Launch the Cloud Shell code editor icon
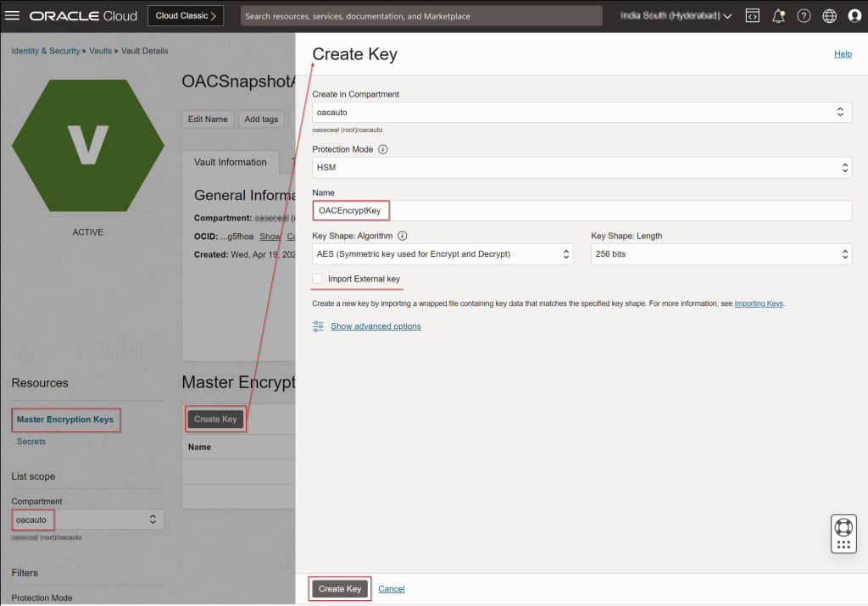The width and height of the screenshot is (868, 606). point(752,15)
